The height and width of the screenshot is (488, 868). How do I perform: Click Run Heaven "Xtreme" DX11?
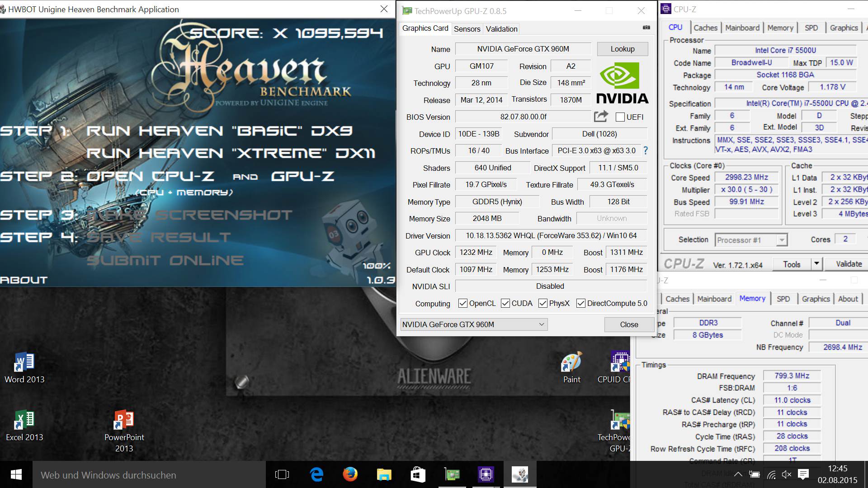tap(231, 153)
